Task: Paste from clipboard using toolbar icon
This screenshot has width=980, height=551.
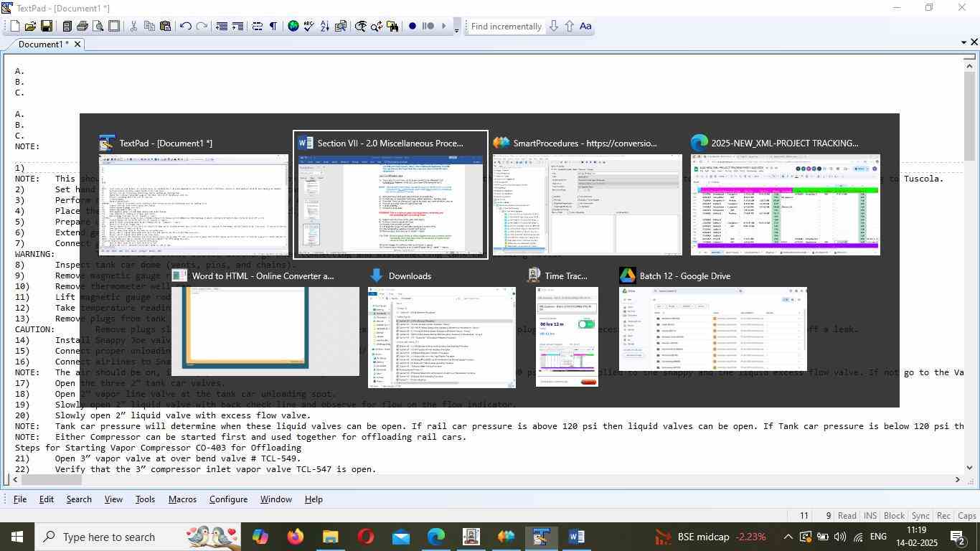Action: pyautogui.click(x=165, y=26)
